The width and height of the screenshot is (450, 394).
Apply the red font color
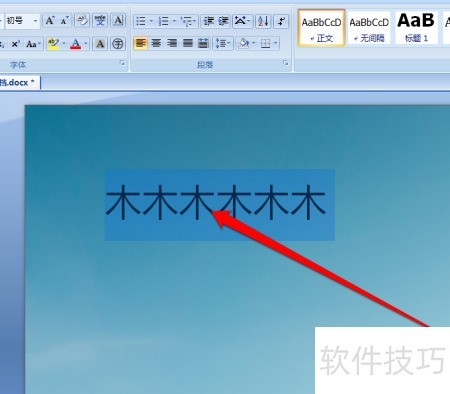(76, 44)
